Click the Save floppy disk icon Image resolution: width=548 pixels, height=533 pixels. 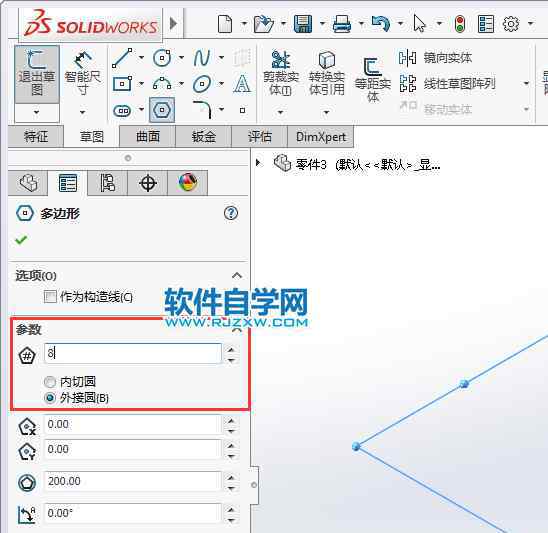click(x=303, y=24)
